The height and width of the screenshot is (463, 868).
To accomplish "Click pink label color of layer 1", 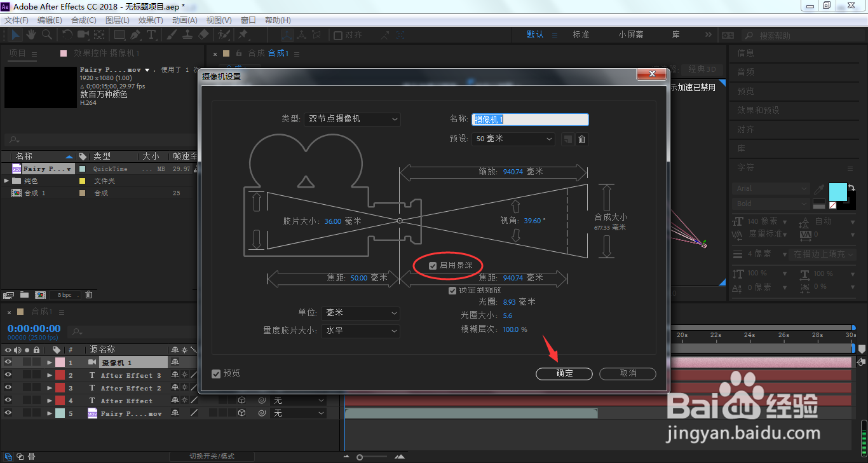I will 60,363.
